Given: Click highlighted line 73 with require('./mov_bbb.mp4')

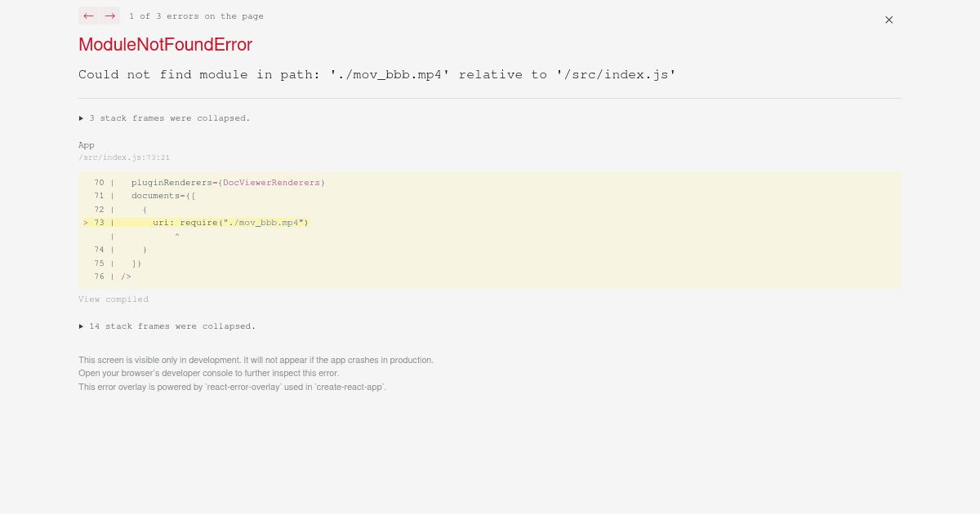Looking at the screenshot, I should click(x=196, y=223).
